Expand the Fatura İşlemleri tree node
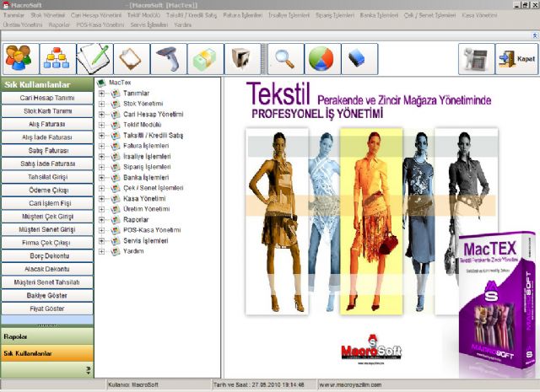Viewport: 540px width, 392px height. (x=101, y=147)
